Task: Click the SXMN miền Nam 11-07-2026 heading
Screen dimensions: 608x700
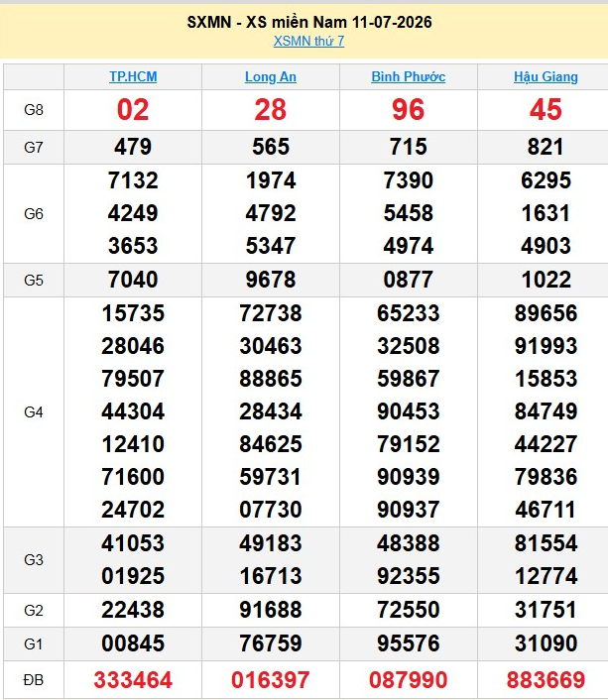Action: tap(309, 22)
